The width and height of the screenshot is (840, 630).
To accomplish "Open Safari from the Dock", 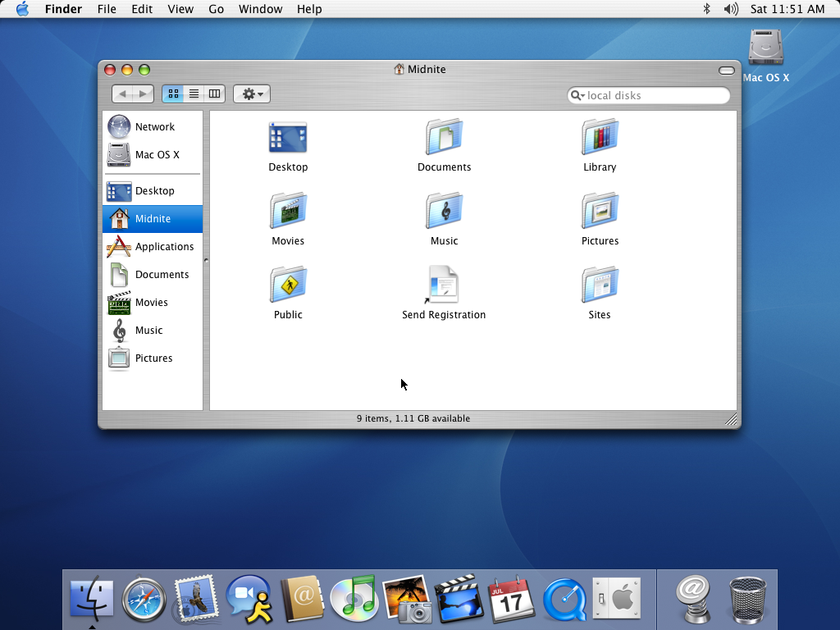I will coord(145,599).
